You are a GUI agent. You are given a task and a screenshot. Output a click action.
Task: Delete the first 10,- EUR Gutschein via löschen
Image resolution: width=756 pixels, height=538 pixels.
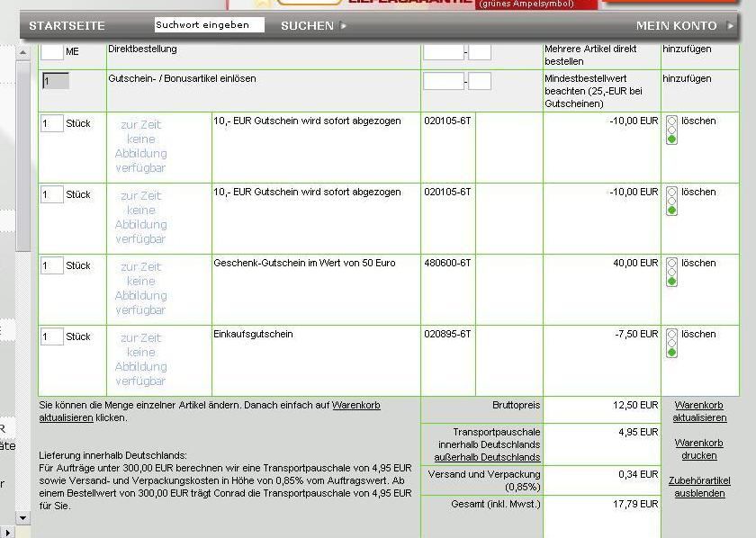pos(698,121)
